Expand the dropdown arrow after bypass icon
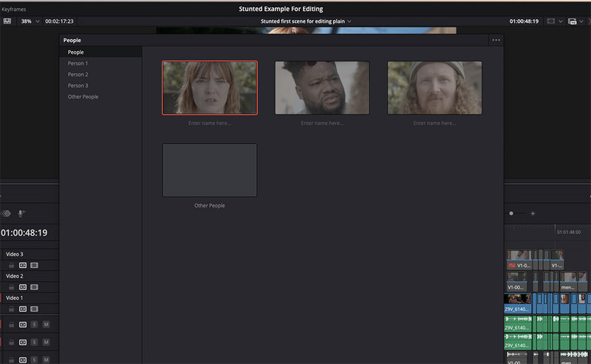The width and height of the screenshot is (591, 364). 561,21
